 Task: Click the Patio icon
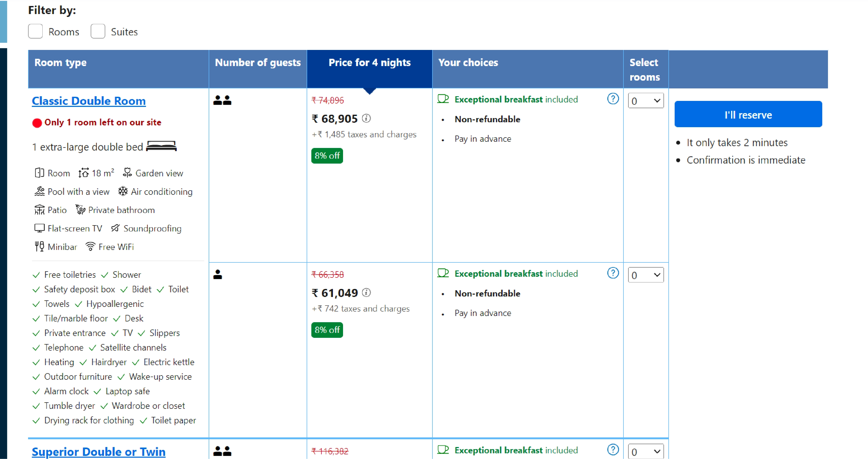[40, 210]
